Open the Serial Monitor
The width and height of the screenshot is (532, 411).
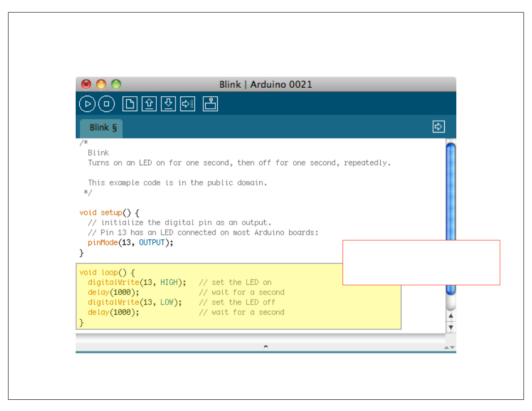tap(210, 104)
